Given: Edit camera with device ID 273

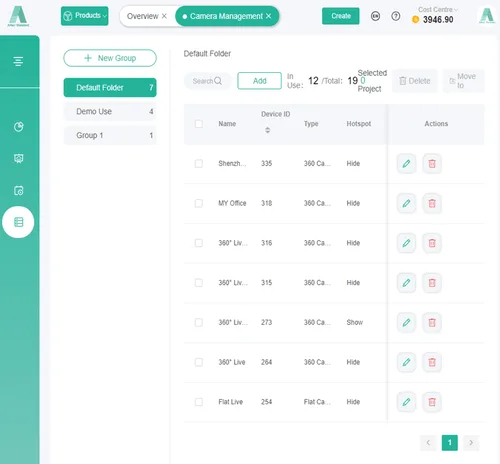Looking at the screenshot, I should (406, 322).
